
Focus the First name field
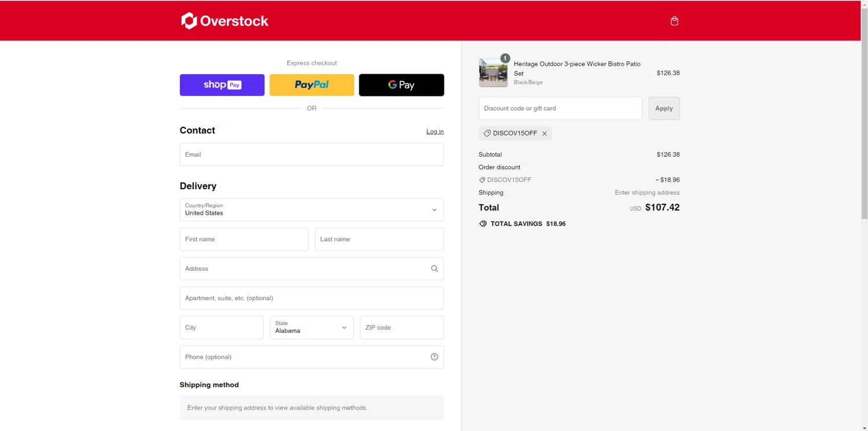pos(244,239)
